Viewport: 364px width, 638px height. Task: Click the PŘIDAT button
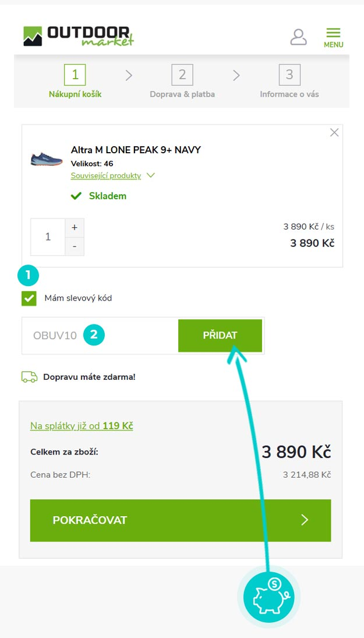point(220,335)
